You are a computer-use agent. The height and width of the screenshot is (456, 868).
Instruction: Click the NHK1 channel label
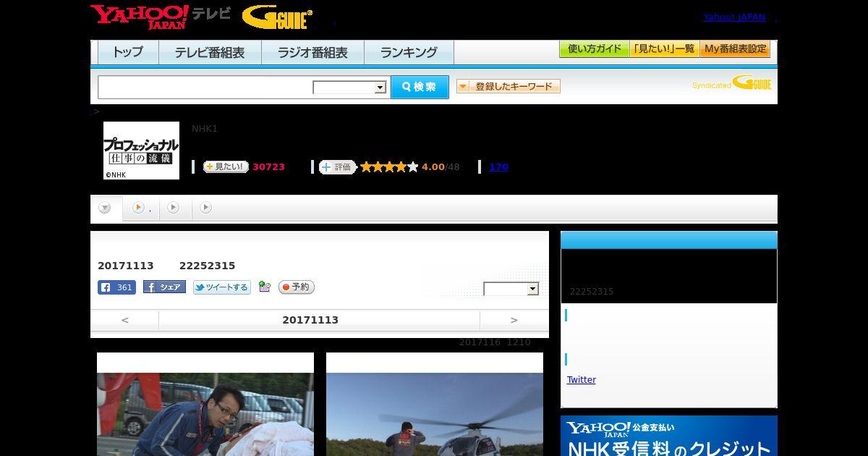(205, 129)
